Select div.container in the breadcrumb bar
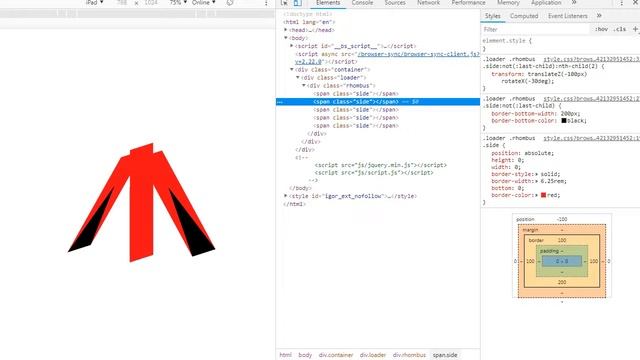Screen dimensions: 640x360 (x=336, y=355)
